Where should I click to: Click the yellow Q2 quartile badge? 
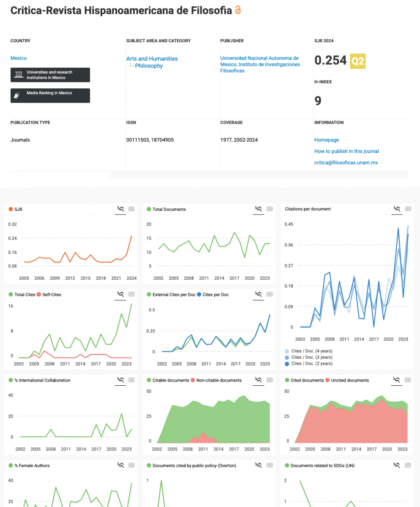(x=358, y=61)
